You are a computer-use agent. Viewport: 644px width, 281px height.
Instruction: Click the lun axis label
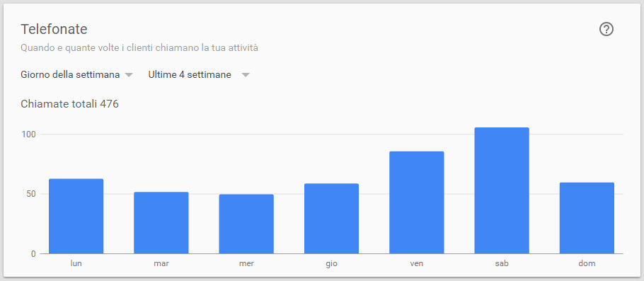pyautogui.click(x=76, y=263)
